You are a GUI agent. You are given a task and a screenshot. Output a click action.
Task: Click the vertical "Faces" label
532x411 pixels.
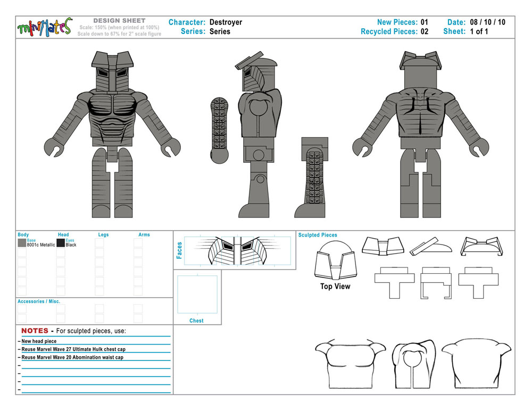179,250
